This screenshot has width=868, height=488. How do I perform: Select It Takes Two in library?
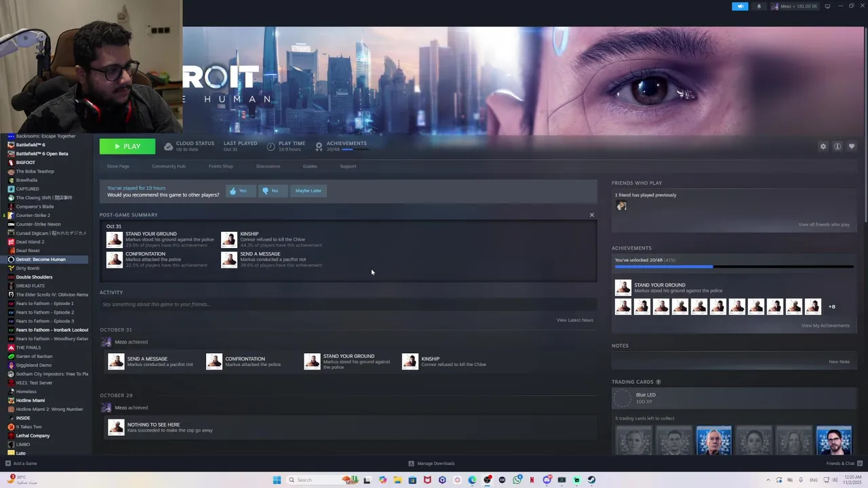tap(28, 427)
